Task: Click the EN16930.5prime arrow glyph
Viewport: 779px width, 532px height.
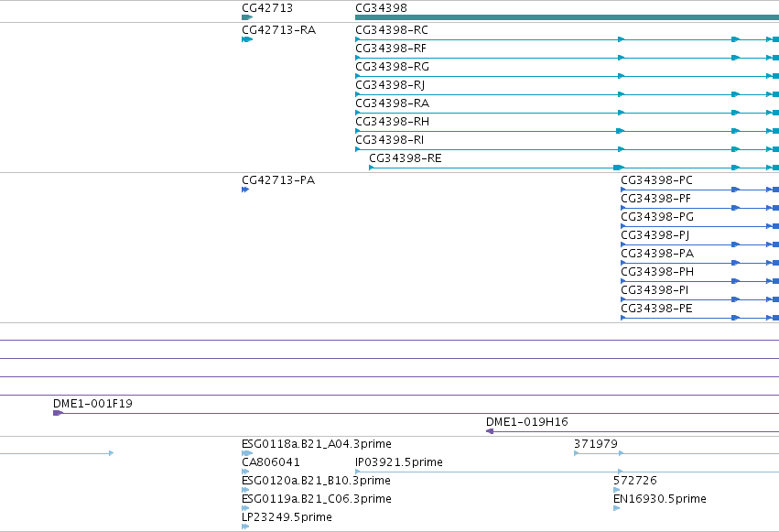Action: (617, 509)
